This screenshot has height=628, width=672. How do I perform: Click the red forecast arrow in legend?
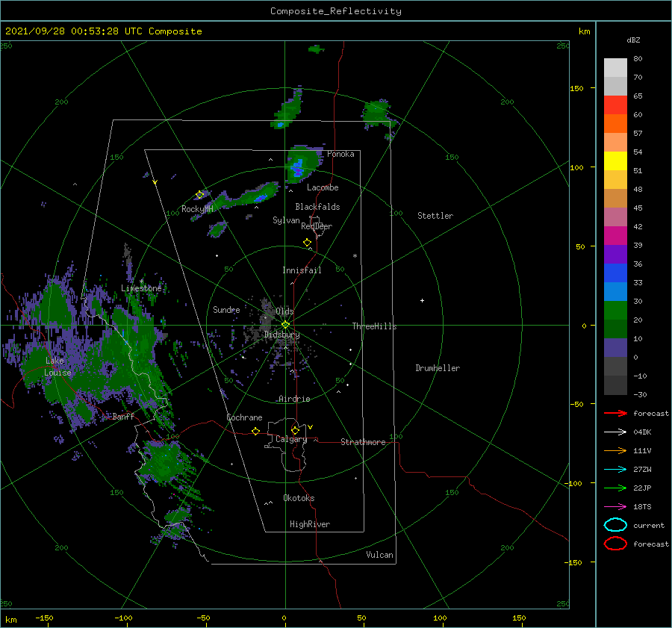tap(615, 413)
